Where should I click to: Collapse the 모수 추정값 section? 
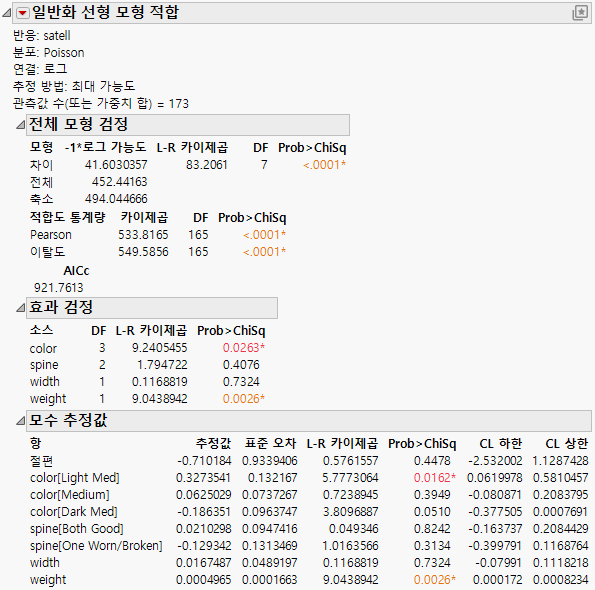pyautogui.click(x=20, y=421)
